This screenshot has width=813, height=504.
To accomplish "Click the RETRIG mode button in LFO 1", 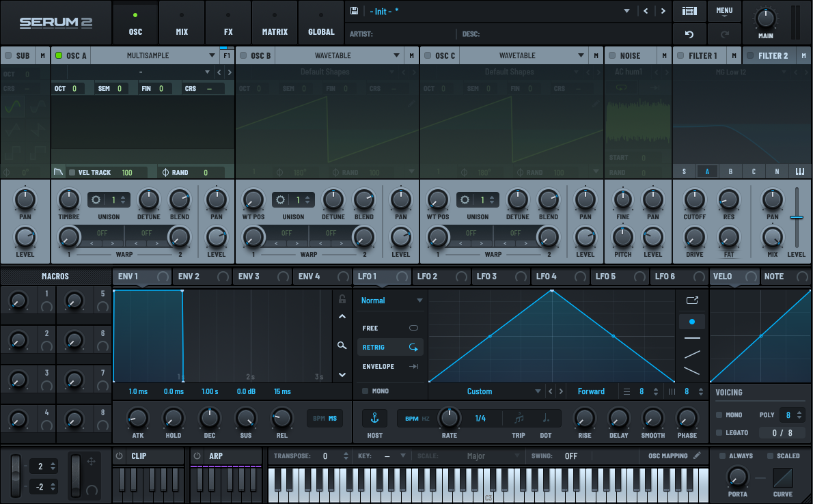I will click(x=390, y=348).
